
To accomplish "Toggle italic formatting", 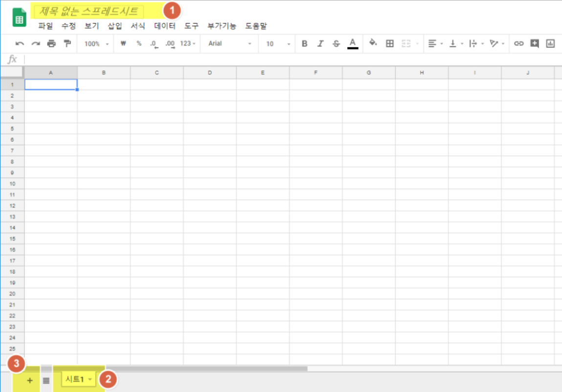I will click(x=320, y=44).
